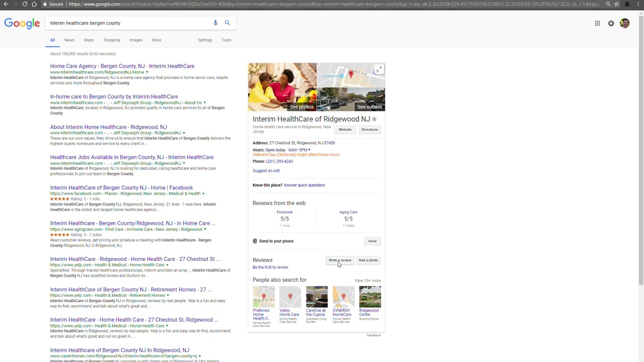This screenshot has width=644, height=362.
Task: Click Answer quick questions link
Action: point(304,185)
